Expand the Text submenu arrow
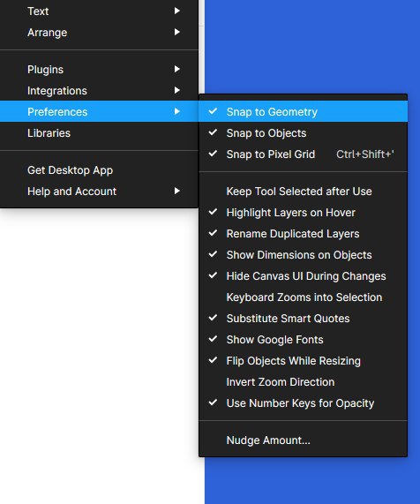Viewport: 420px width, 504px height. pos(176,11)
